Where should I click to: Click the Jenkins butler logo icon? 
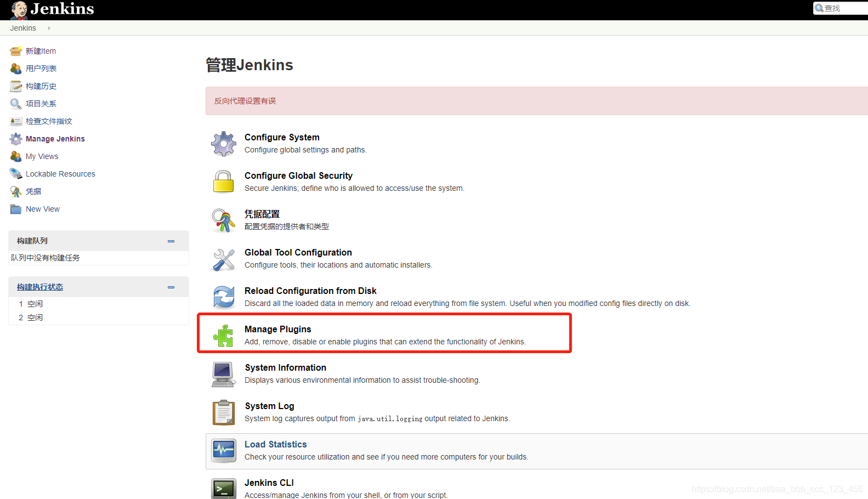point(19,10)
